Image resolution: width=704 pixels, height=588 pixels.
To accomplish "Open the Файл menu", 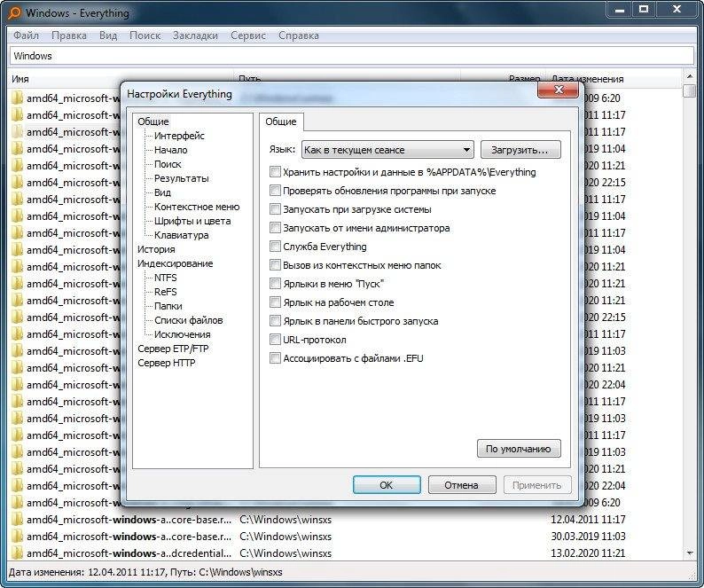I will point(26,35).
